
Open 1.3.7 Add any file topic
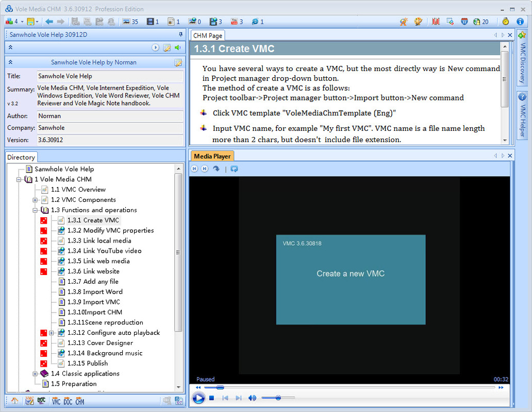93,282
